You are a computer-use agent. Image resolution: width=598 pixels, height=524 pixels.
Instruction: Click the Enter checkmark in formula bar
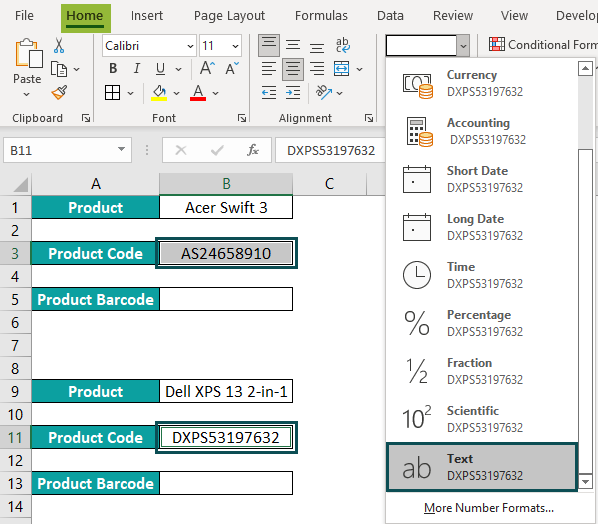pyautogui.click(x=217, y=150)
